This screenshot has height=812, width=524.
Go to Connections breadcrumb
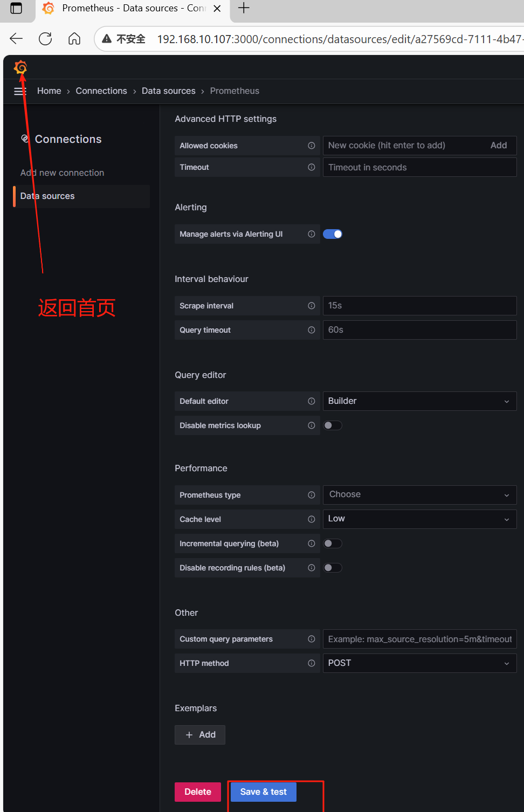pos(101,91)
